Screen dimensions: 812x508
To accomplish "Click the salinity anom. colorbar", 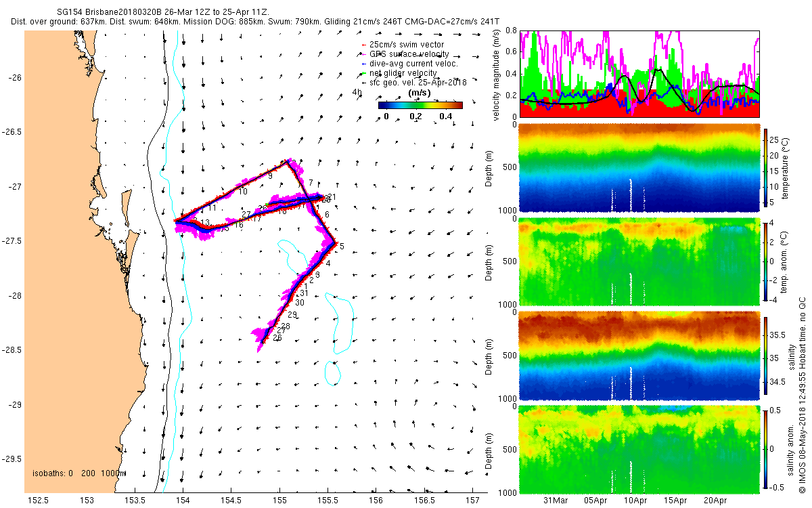I will [765, 448].
